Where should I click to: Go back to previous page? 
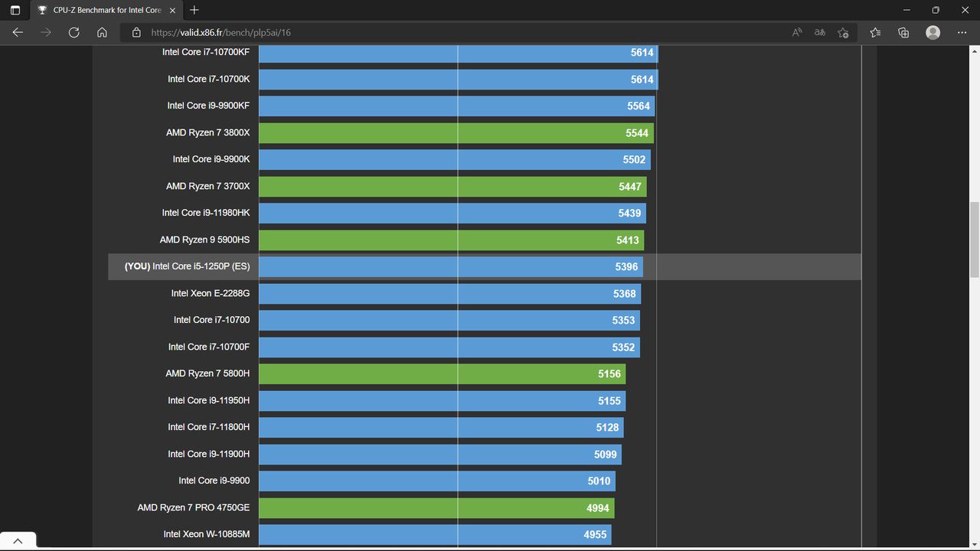click(x=18, y=32)
